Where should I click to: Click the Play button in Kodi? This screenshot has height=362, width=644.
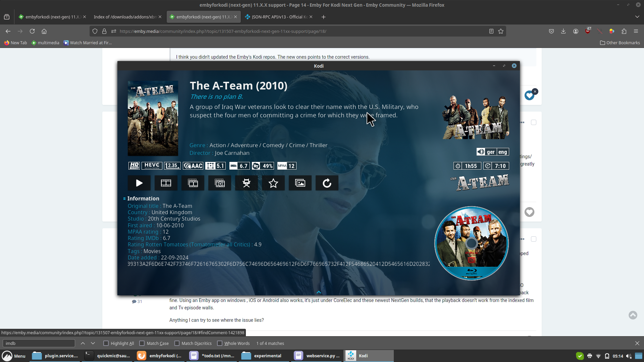tap(139, 183)
